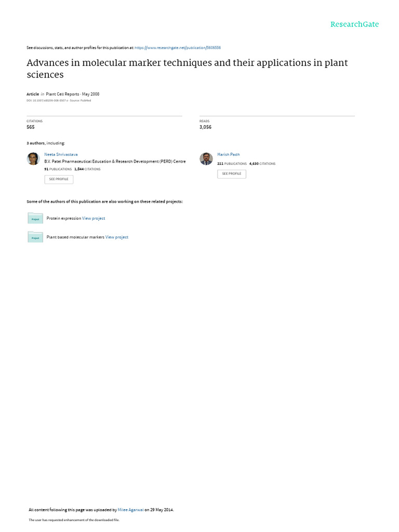Viewport: 399px width, 532px height.
Task: Click the 3,056 reads count
Action: (205, 127)
